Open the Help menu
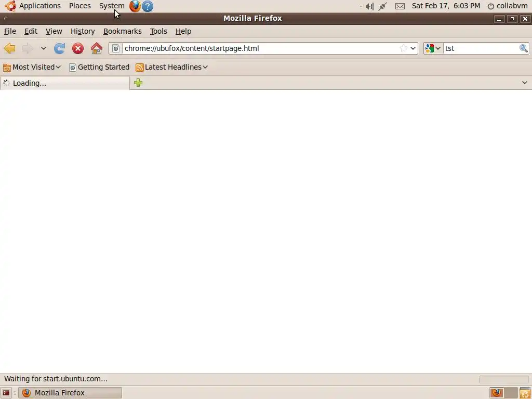The height and width of the screenshot is (399, 532). [x=183, y=31]
